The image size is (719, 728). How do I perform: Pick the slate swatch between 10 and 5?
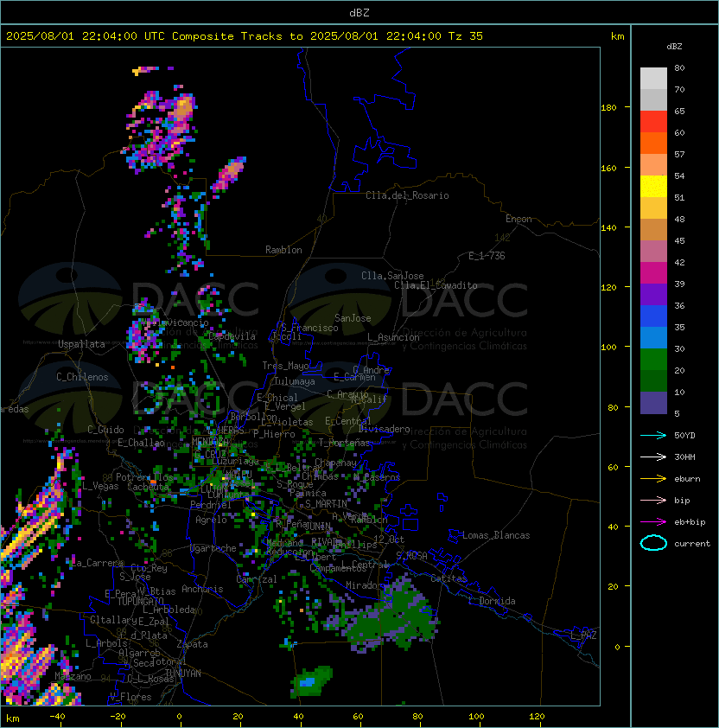(653, 403)
